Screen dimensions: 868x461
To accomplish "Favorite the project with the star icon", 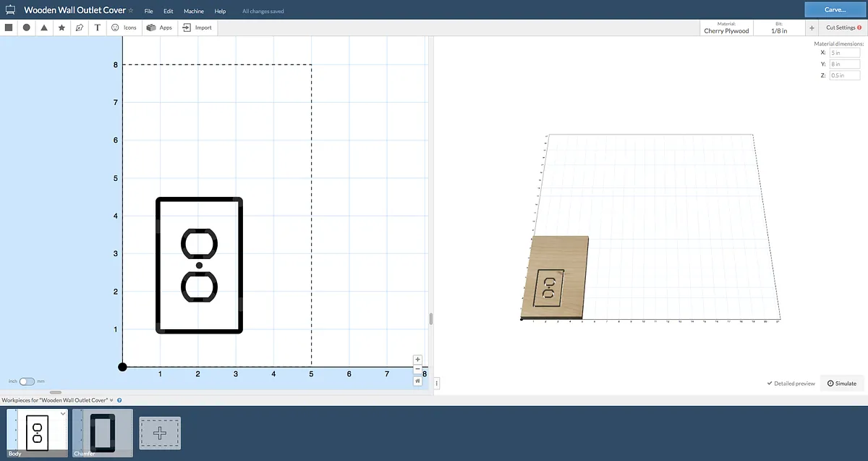I will pos(131,11).
